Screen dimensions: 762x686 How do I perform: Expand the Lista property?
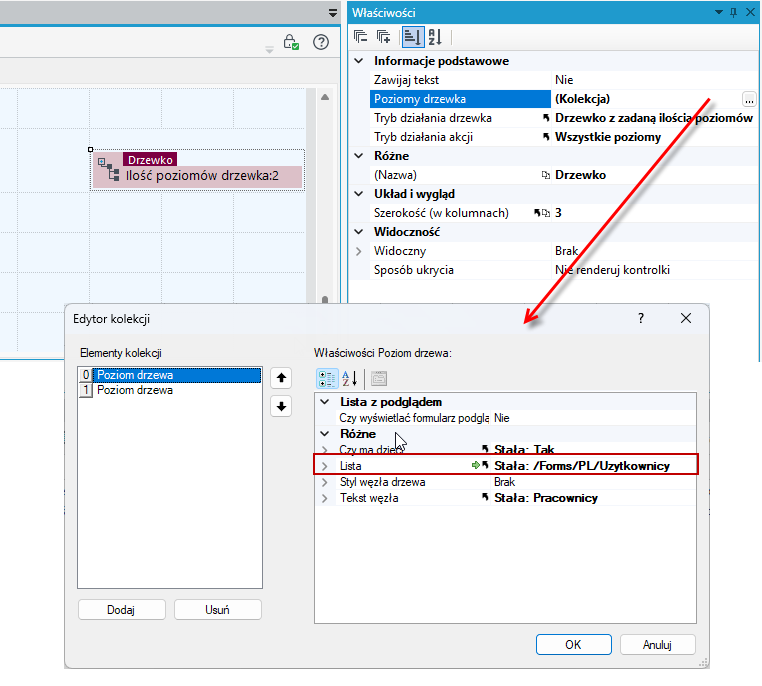tap(325, 466)
